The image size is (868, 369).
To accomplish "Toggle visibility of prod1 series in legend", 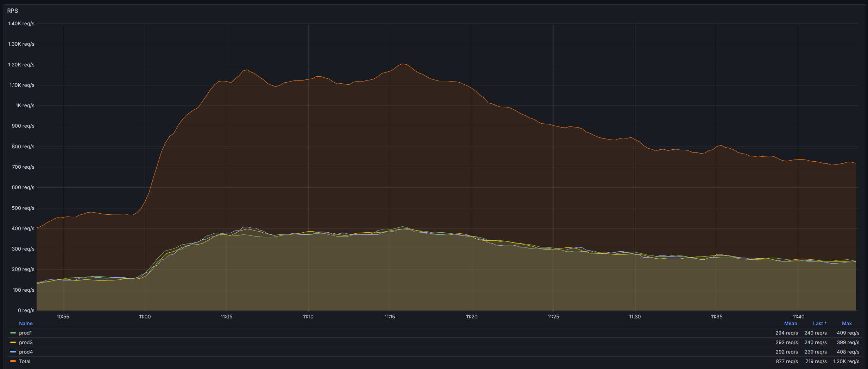I will 25,333.
